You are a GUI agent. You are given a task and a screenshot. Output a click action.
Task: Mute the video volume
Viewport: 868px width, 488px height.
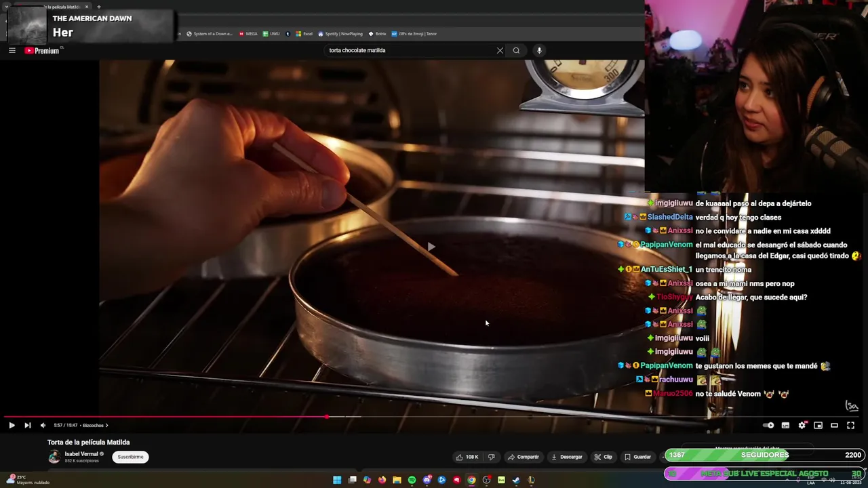[43, 426]
